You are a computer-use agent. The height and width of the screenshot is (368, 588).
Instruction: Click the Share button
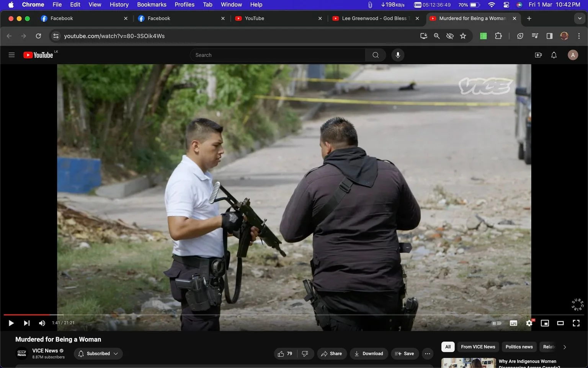[332, 353]
